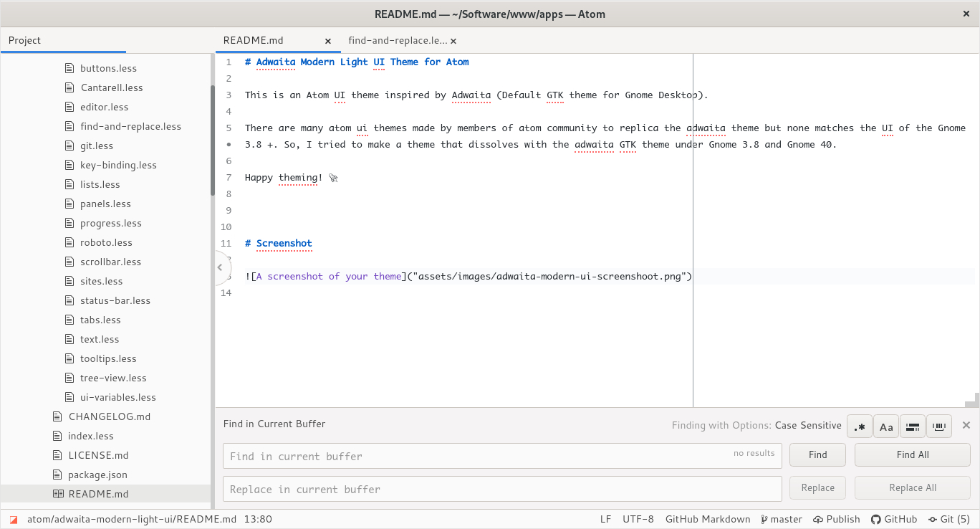
Task: Open the master branch selector
Action: [782, 519]
